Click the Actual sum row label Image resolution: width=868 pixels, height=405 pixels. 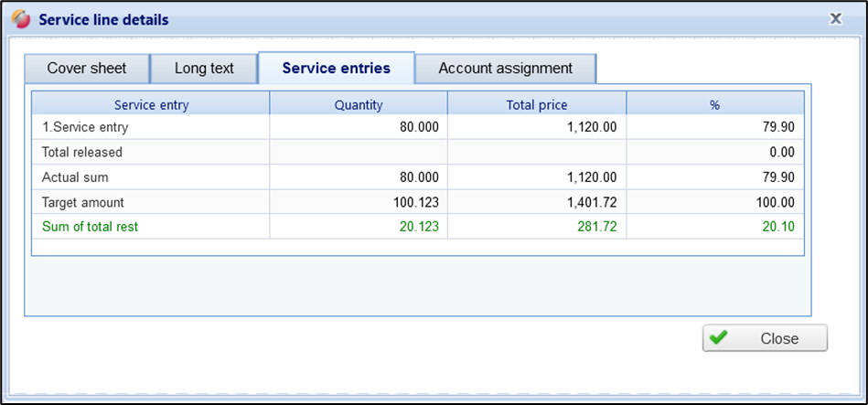point(75,176)
